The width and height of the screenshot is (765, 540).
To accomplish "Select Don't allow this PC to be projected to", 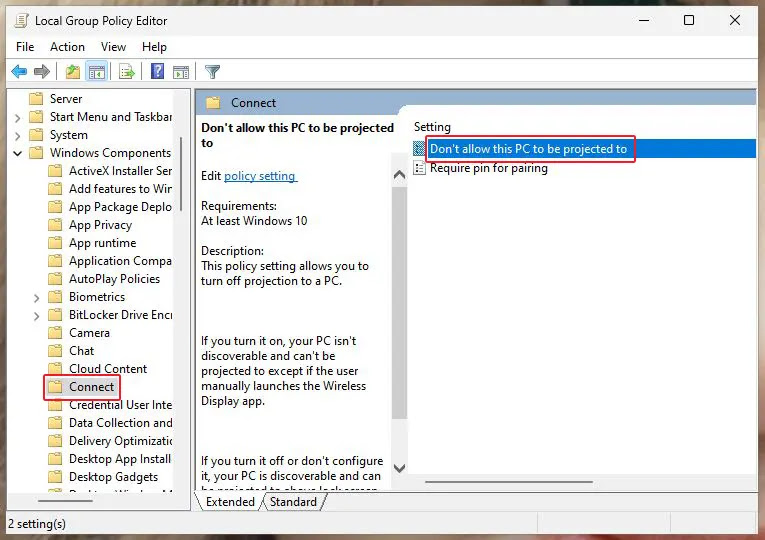I will coord(528,149).
